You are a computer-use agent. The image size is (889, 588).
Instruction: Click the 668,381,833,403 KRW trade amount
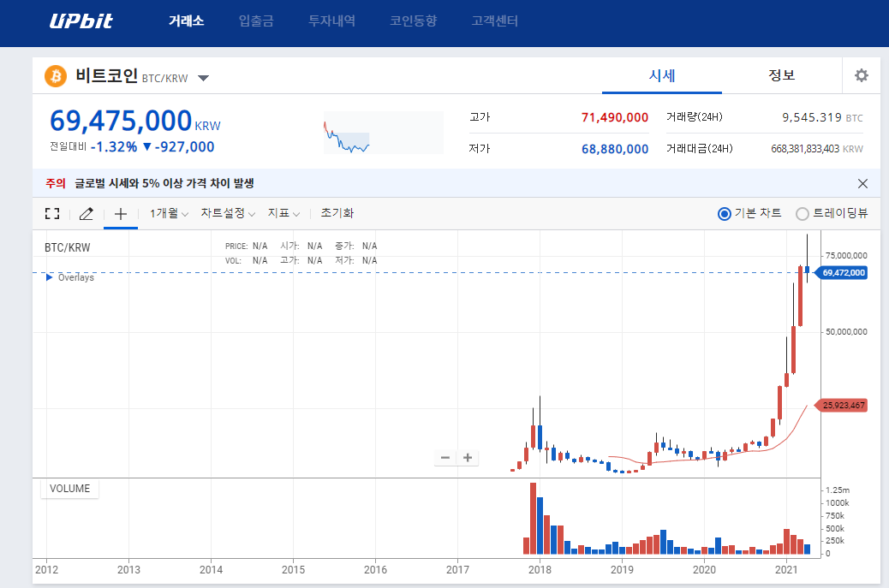pyautogui.click(x=816, y=149)
